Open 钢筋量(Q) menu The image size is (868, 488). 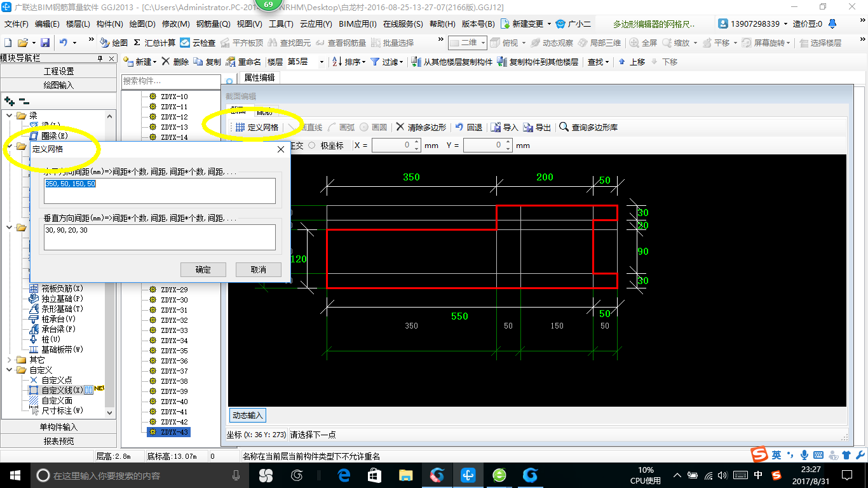(x=213, y=24)
